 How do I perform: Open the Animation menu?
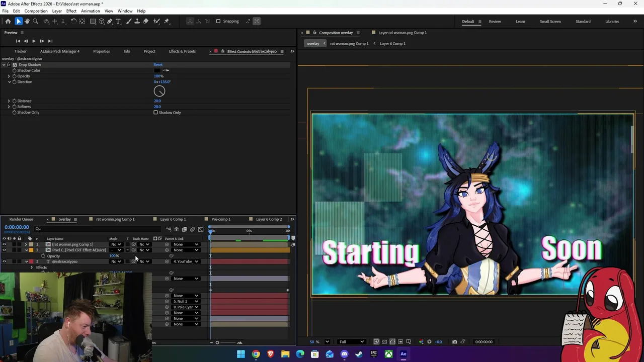pos(90,11)
